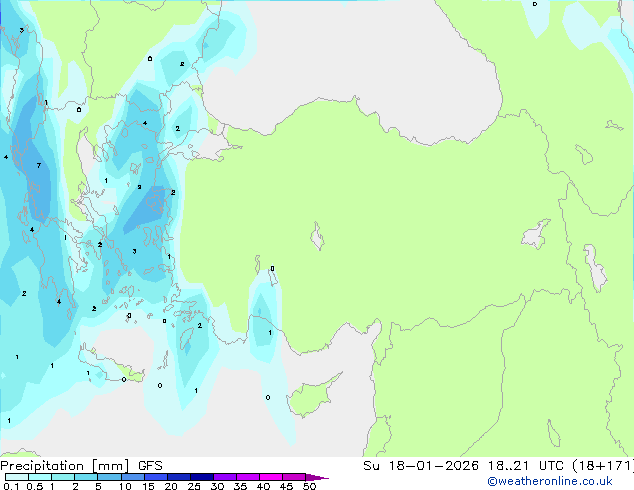Click the '0.5' legend scale label
Viewport: 634px width, 490px height.
(x=34, y=486)
